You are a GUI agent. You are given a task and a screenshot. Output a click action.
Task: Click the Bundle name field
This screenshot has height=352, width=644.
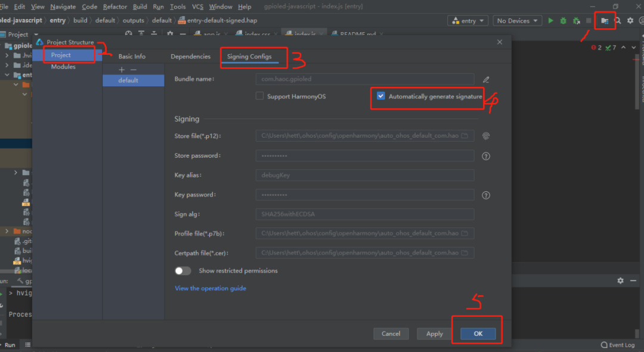coord(365,79)
